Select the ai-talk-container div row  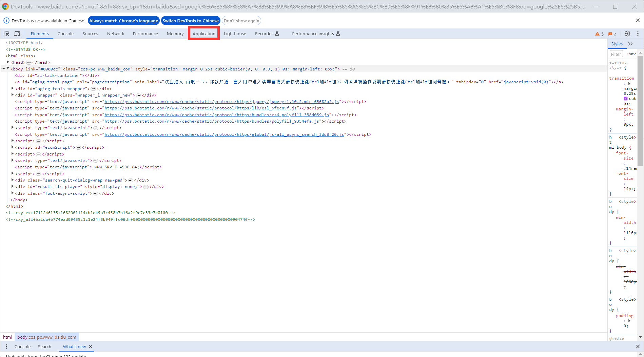tap(57, 76)
